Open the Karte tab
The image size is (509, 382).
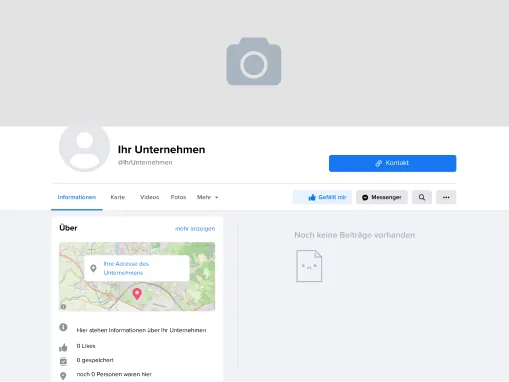click(x=118, y=197)
